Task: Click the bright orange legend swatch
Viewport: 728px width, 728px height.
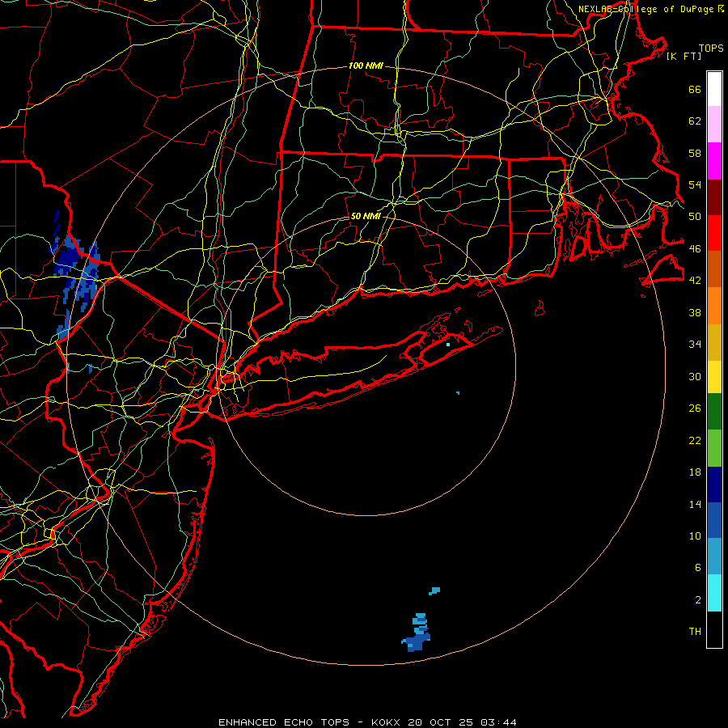Action: 714,306
